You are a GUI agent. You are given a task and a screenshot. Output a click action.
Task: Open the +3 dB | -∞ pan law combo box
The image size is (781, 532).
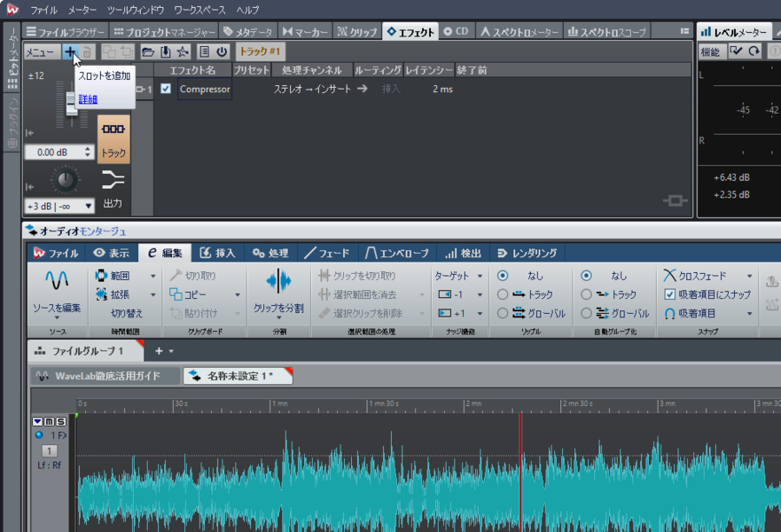pyautogui.click(x=59, y=206)
